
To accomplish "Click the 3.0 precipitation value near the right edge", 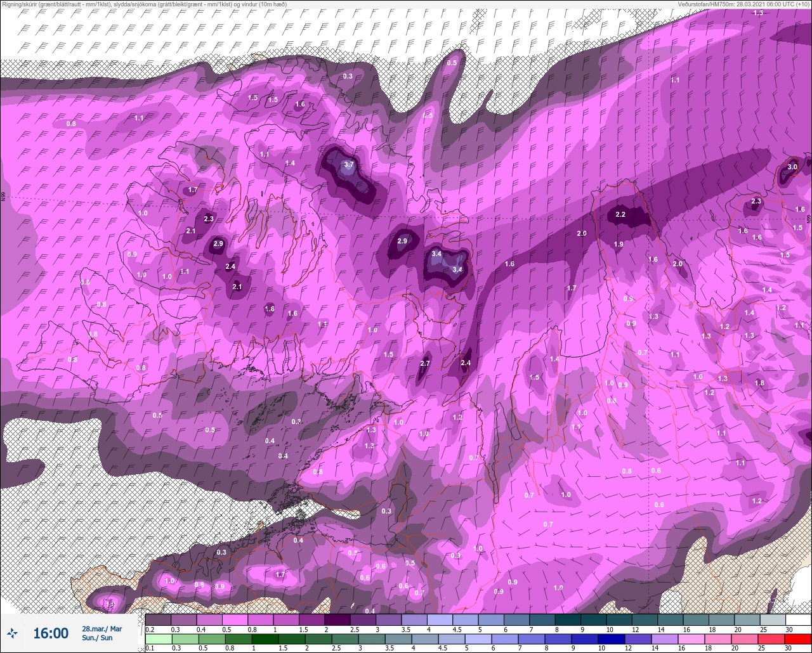I will [x=792, y=167].
